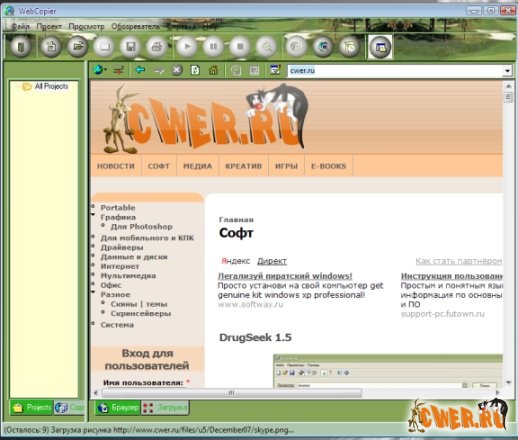This screenshot has height=440, width=518.
Task: Open a project with the folder toolbar icon
Action: [78, 46]
